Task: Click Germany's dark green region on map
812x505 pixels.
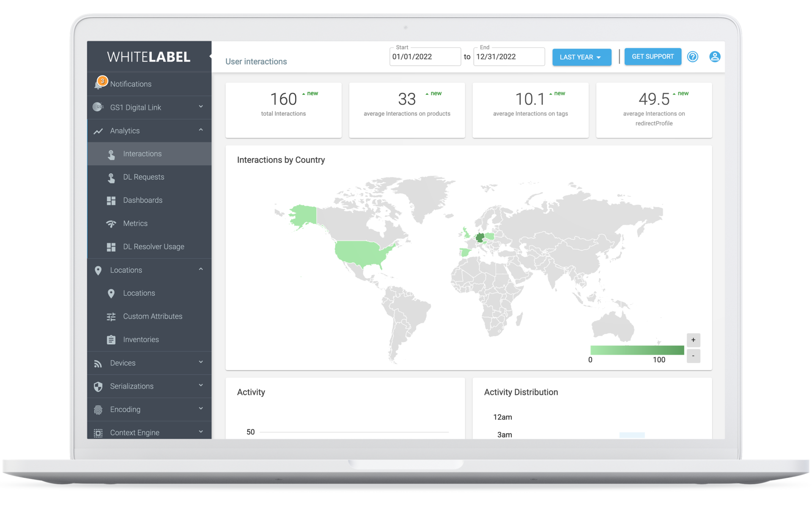Action: point(480,238)
